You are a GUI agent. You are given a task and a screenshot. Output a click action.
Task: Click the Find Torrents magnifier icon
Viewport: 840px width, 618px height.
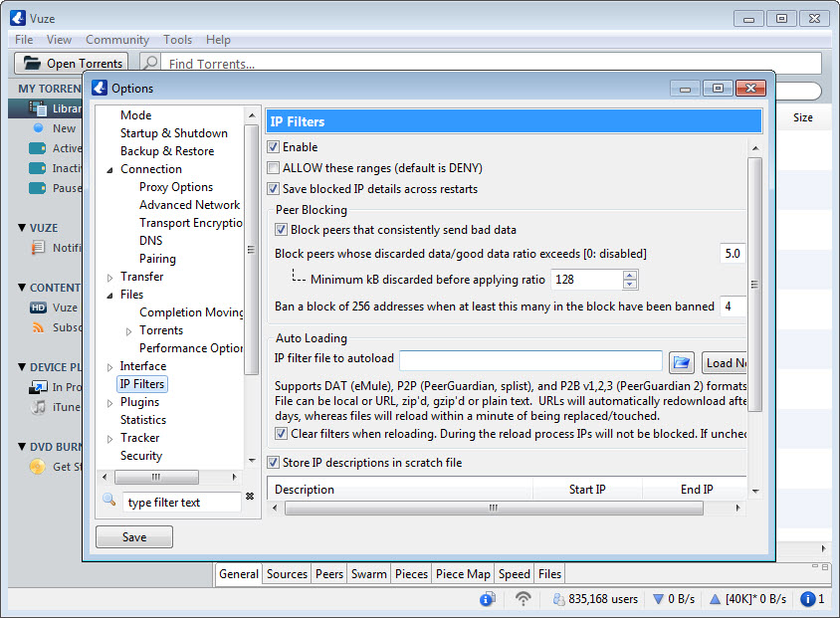tap(151, 63)
